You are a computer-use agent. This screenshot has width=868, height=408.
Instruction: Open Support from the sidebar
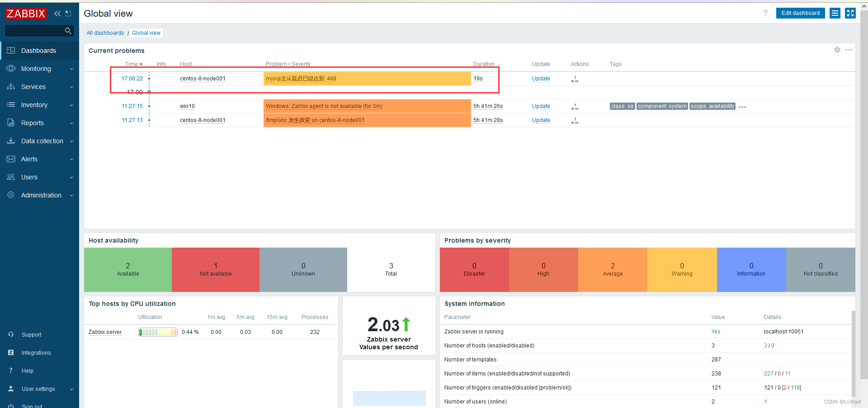coord(31,335)
